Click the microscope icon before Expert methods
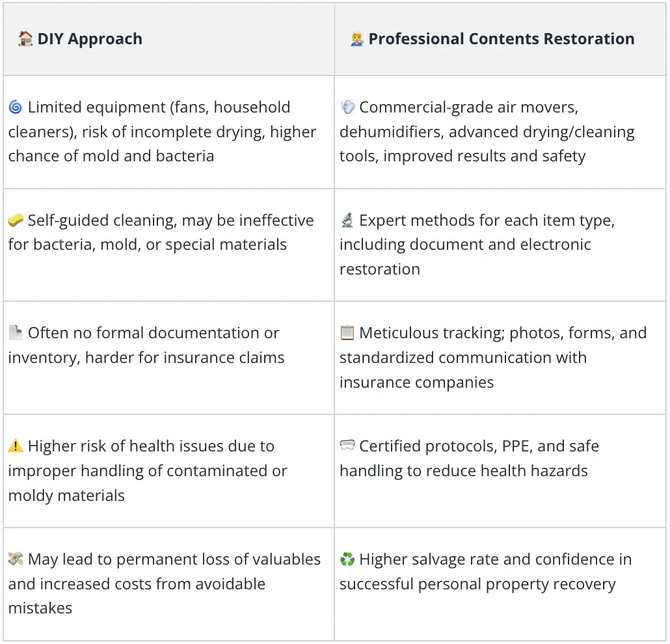Viewport: 670px width, 644px height. click(x=347, y=221)
